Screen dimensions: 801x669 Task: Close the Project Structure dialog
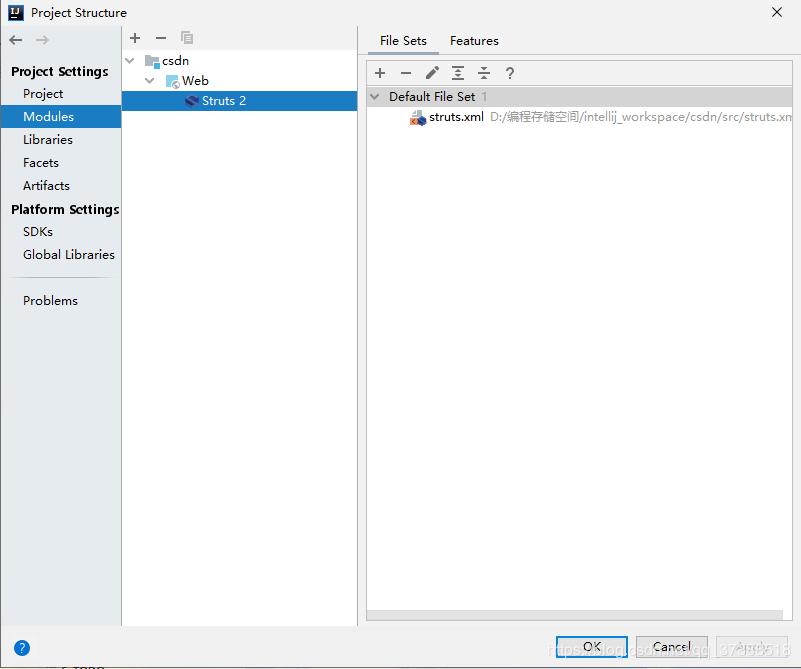(777, 12)
